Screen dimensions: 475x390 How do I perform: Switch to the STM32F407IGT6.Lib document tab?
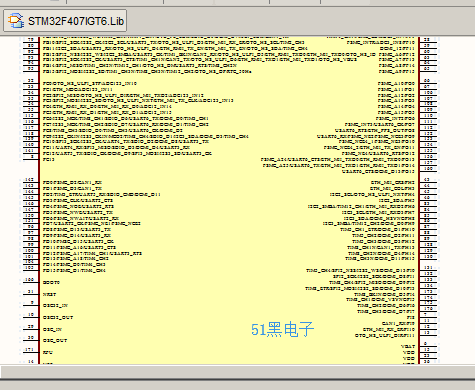click(65, 21)
